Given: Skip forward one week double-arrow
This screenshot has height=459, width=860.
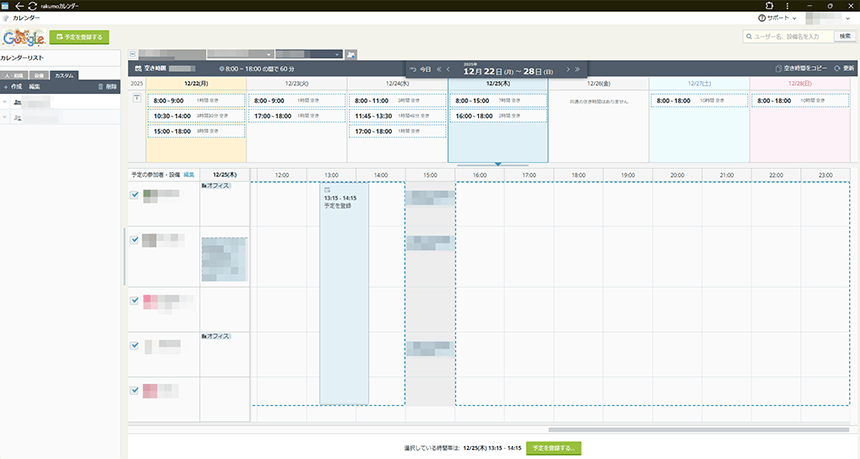Looking at the screenshot, I should [x=578, y=69].
